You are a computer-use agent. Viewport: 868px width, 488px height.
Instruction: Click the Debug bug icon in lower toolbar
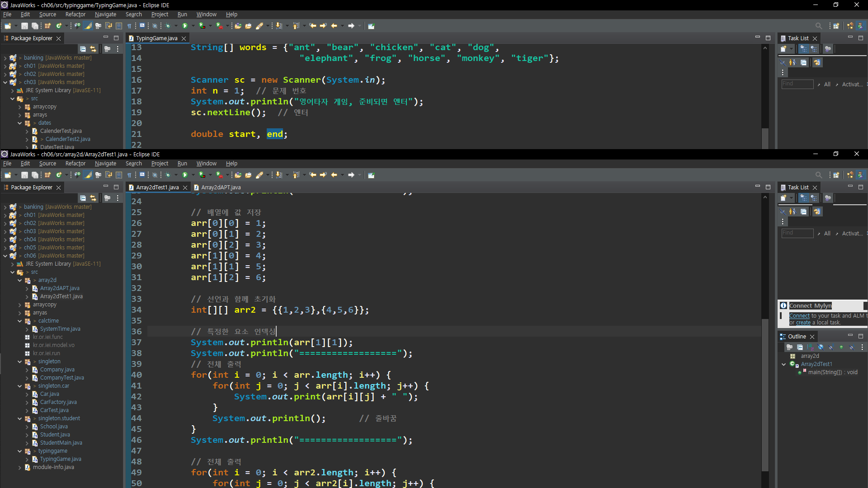(x=168, y=175)
